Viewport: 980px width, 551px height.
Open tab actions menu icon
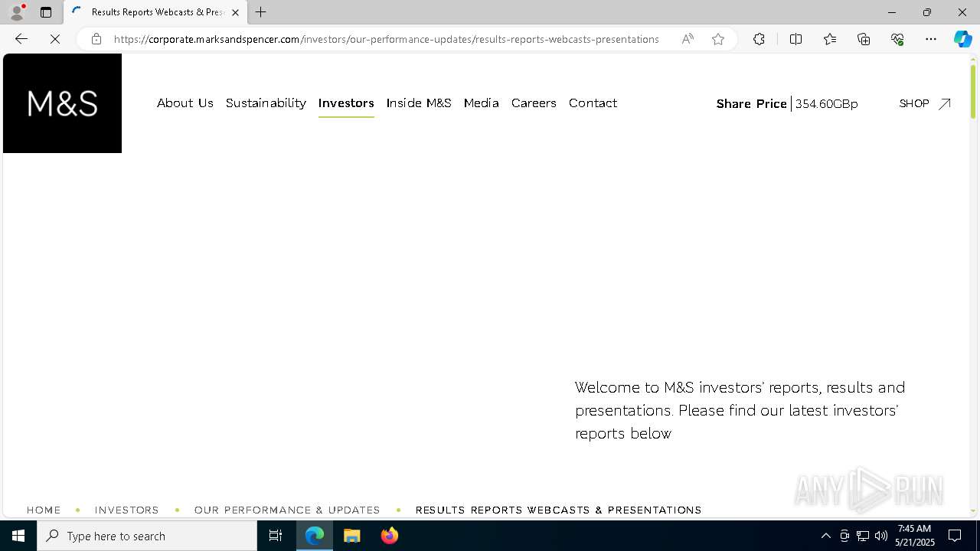click(46, 12)
